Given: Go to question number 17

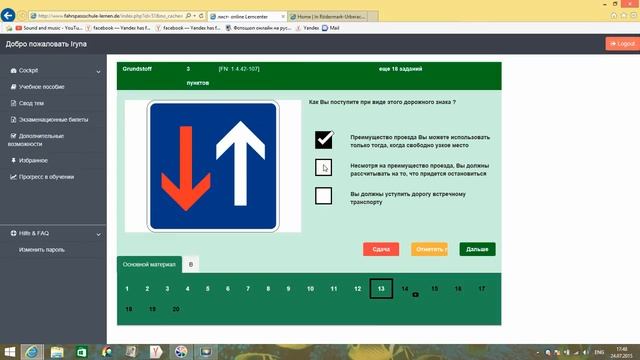Looking at the screenshot, I should 482,289.
